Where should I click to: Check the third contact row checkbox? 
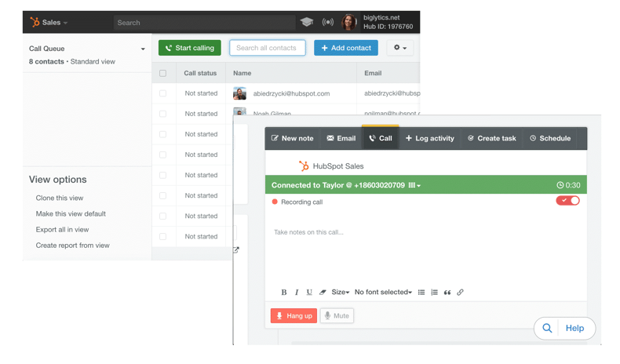[x=163, y=134]
